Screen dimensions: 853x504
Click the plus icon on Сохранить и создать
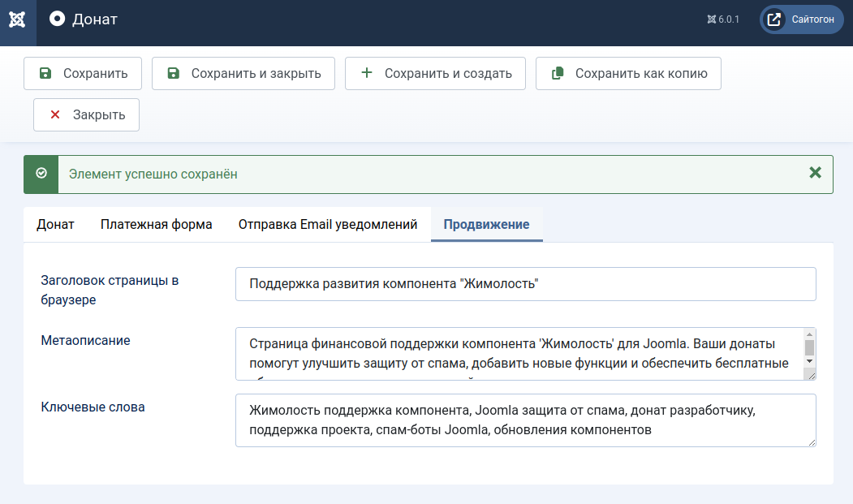coord(367,73)
